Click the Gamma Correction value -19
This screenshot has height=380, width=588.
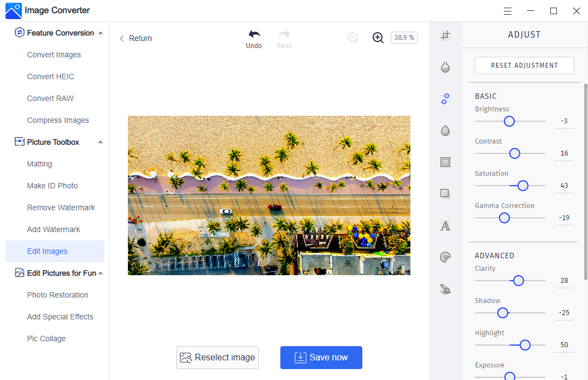[x=564, y=218]
